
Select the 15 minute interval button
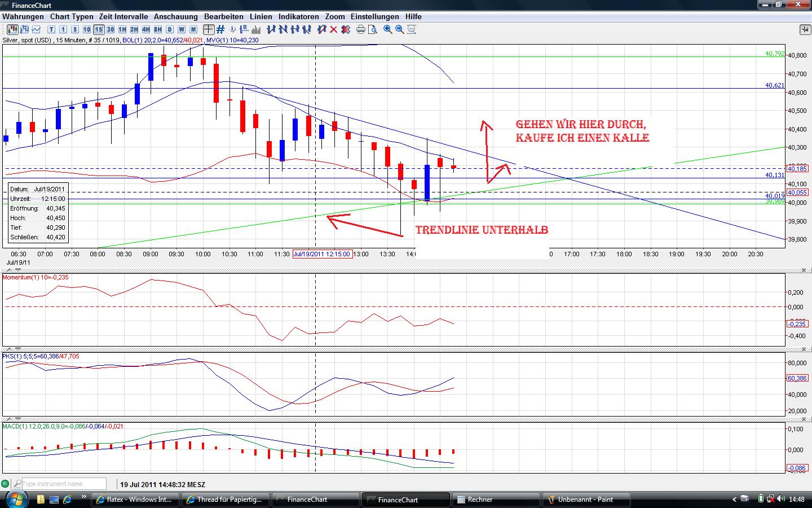99,29
